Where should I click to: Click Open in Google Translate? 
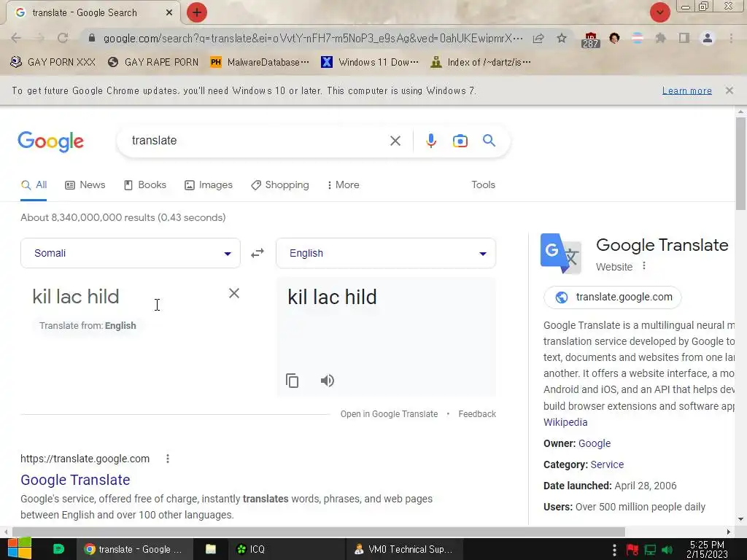coord(389,414)
